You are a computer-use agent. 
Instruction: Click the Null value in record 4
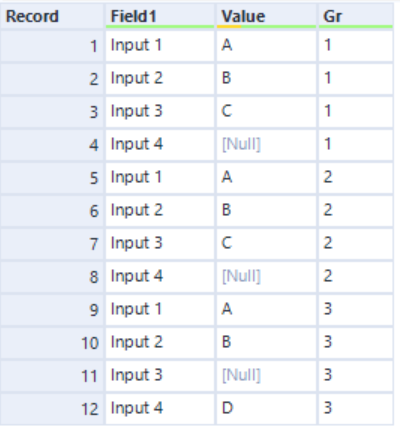[266, 145]
